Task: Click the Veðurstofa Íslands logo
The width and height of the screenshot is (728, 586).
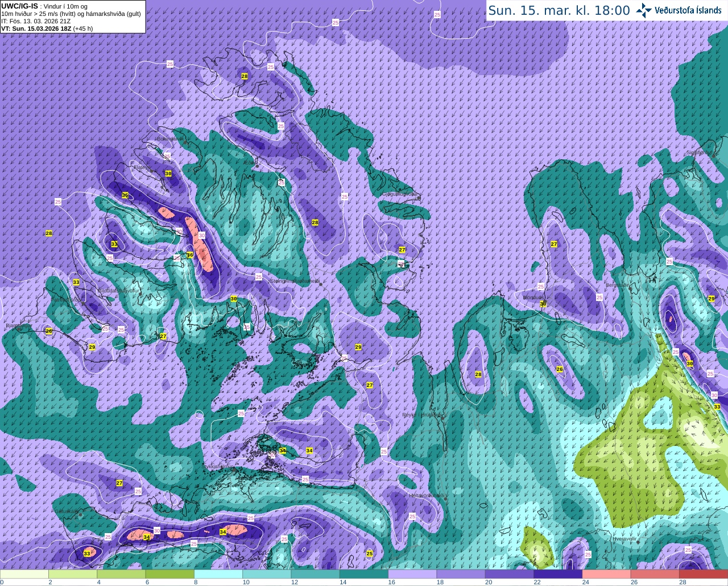Action: (679, 10)
